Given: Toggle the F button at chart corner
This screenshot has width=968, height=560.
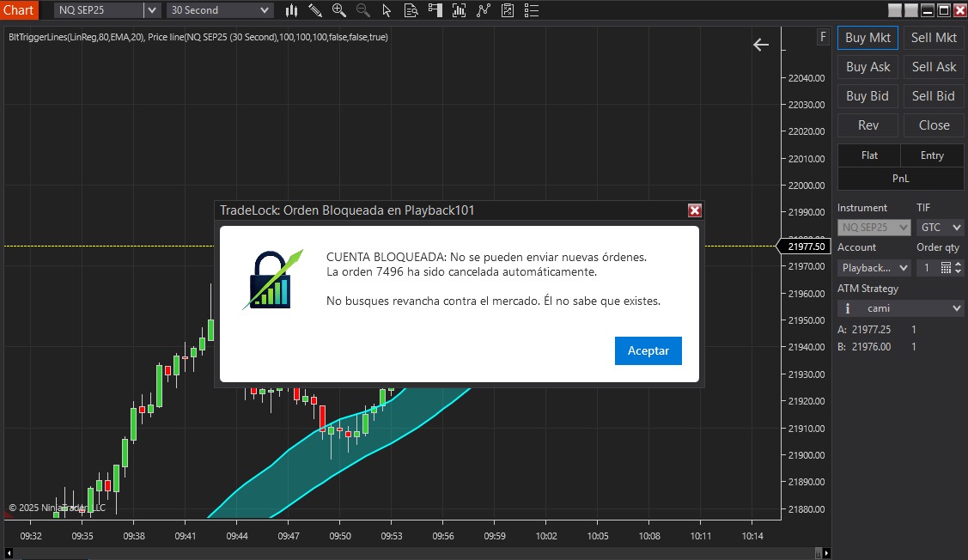Looking at the screenshot, I should (823, 37).
